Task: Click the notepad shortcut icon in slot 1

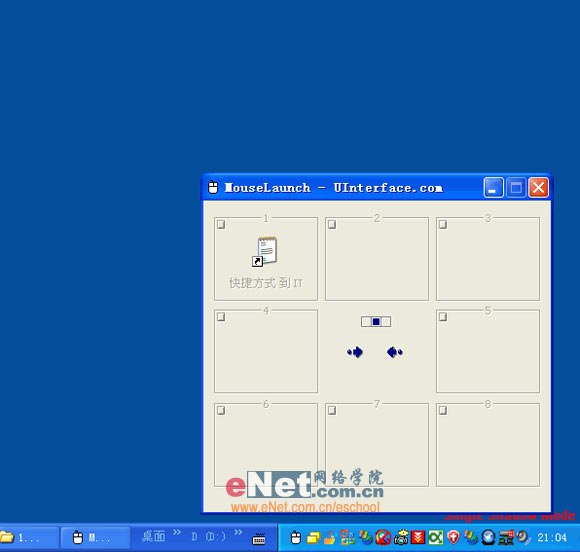Action: [265, 251]
